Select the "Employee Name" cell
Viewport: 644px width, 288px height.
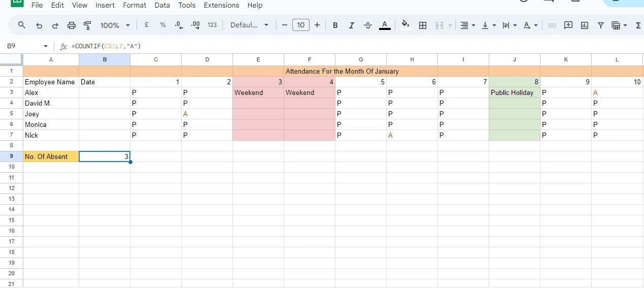[x=51, y=82]
